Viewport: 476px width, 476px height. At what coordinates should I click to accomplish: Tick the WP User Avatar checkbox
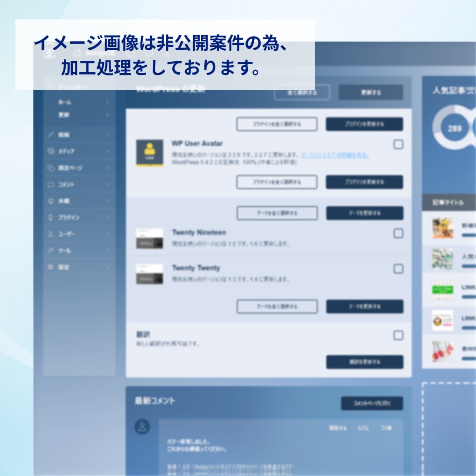click(398, 145)
